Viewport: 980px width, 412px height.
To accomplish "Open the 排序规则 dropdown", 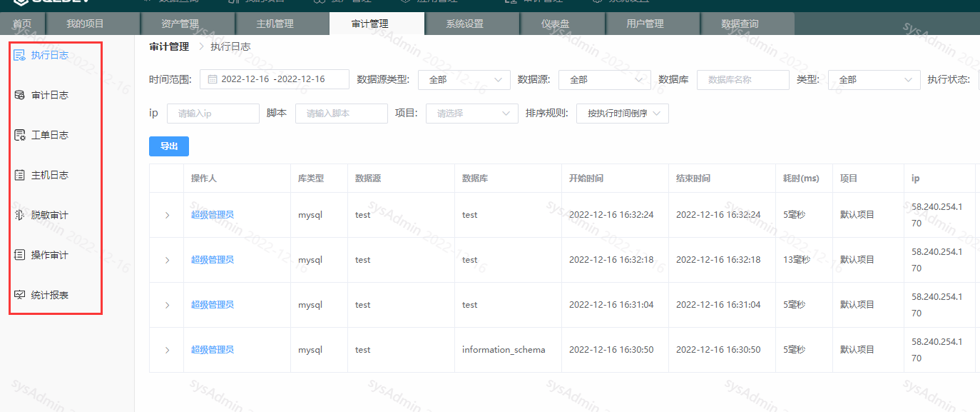I will tap(623, 113).
